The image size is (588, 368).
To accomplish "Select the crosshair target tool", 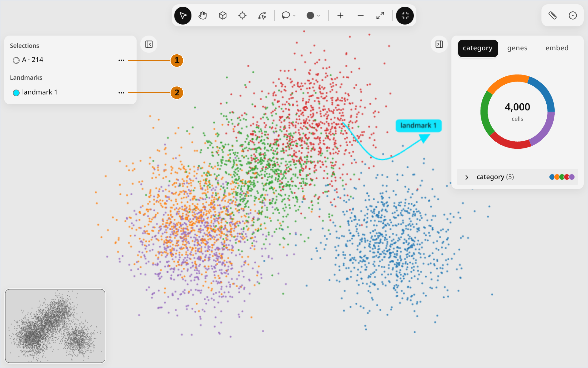I will click(x=242, y=16).
